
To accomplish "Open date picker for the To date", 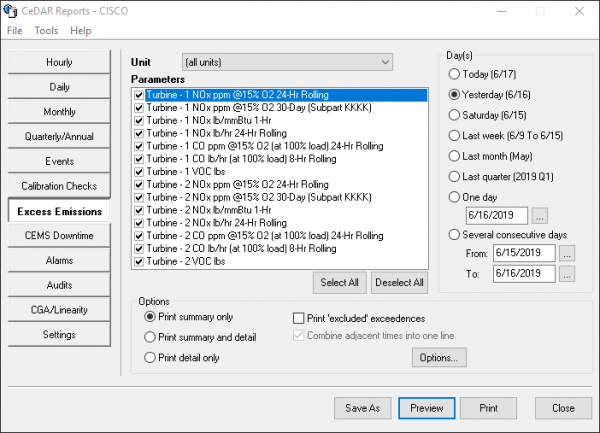I will (x=567, y=274).
